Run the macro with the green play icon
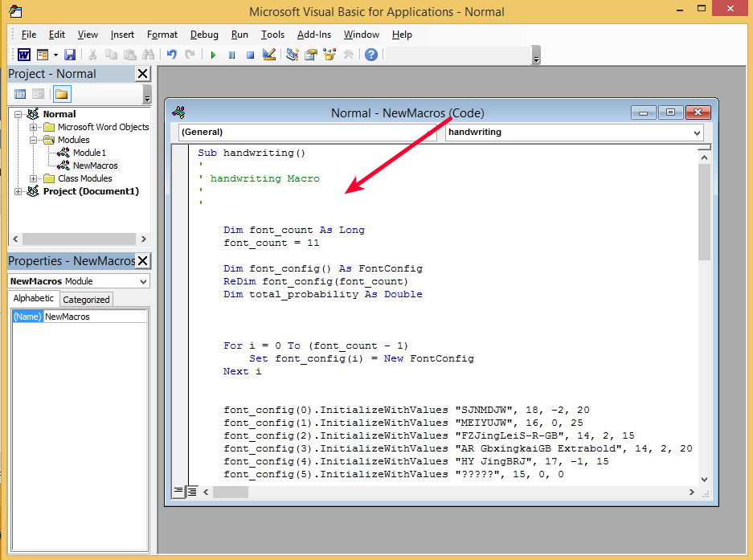The height and width of the screenshot is (560, 753). (x=213, y=55)
